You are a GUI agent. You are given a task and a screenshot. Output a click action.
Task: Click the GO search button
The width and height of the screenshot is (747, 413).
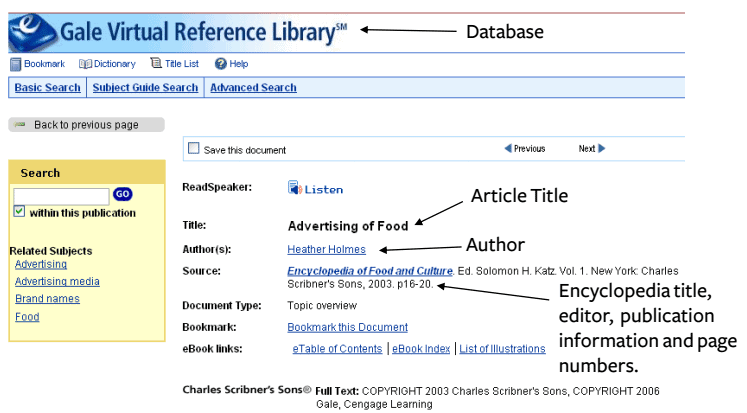[122, 194]
